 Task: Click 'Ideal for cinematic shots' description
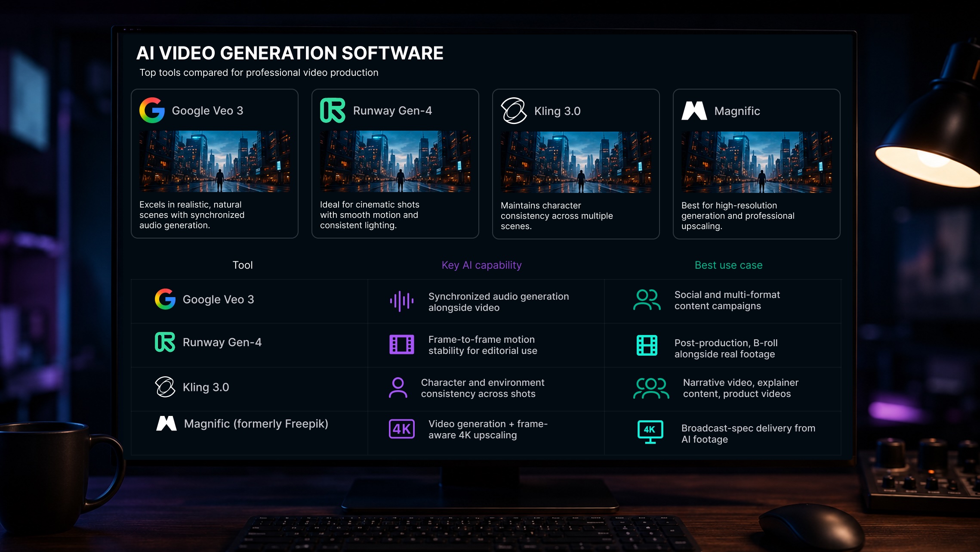click(x=370, y=215)
